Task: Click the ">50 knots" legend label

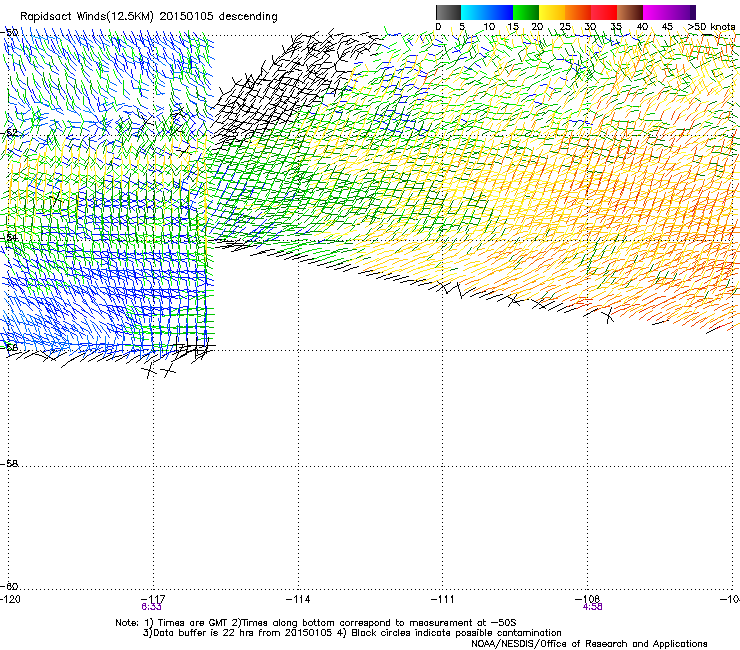Action: point(711,27)
